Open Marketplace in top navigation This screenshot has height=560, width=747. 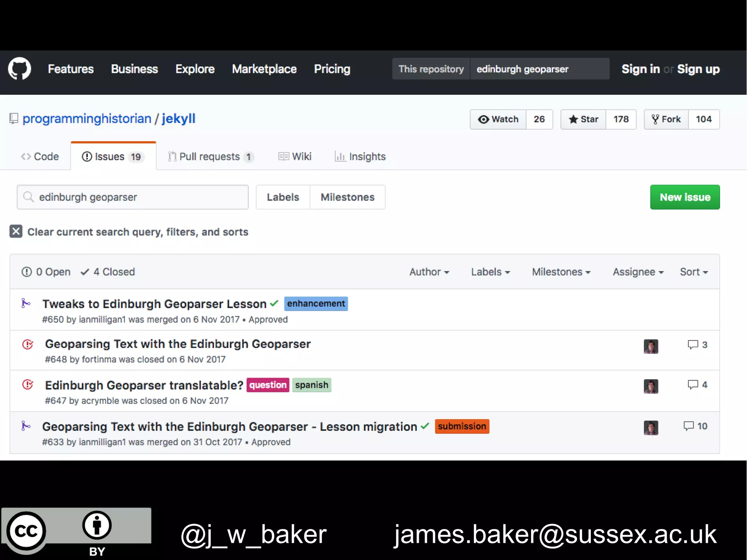pos(264,69)
